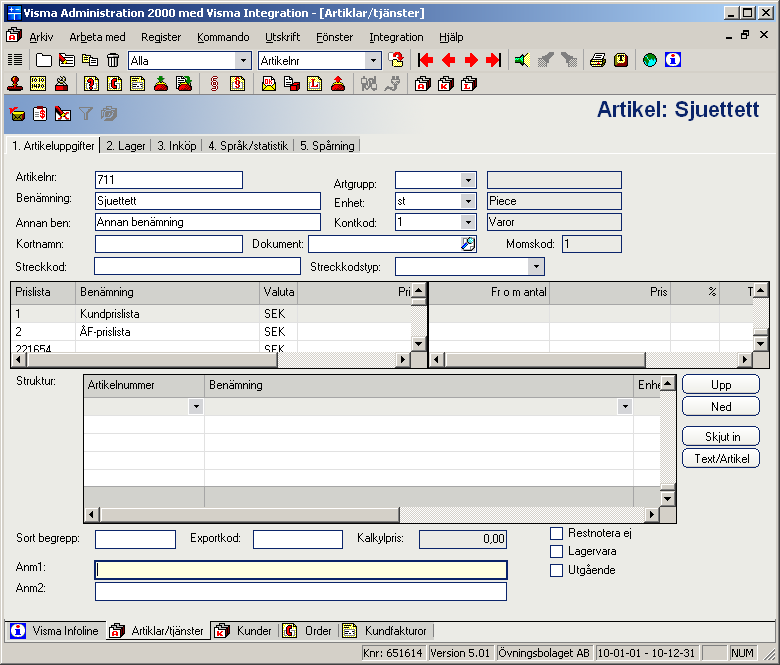This screenshot has height=665, width=780.
Task: Click the list view icon in toolbar
Action: click(x=15, y=60)
